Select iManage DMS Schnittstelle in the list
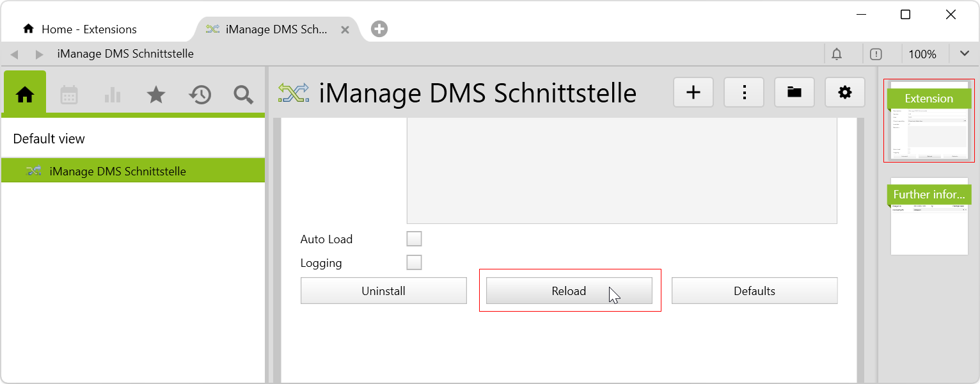The height and width of the screenshot is (384, 980). click(x=118, y=172)
